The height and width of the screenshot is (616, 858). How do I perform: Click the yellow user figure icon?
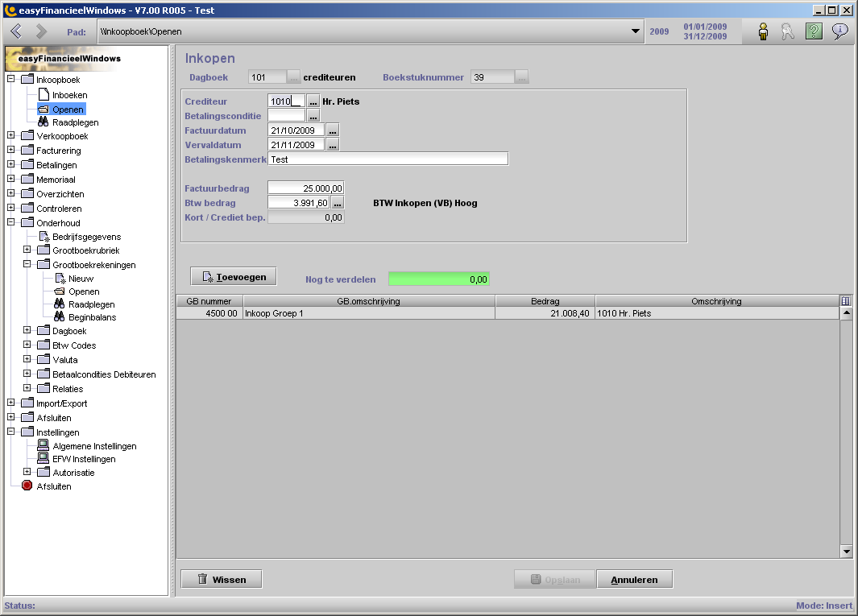tap(763, 31)
